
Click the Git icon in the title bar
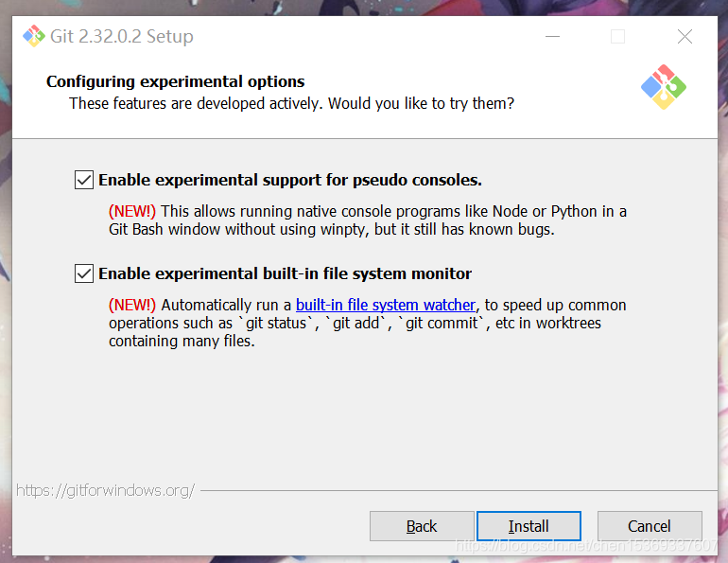point(34,37)
